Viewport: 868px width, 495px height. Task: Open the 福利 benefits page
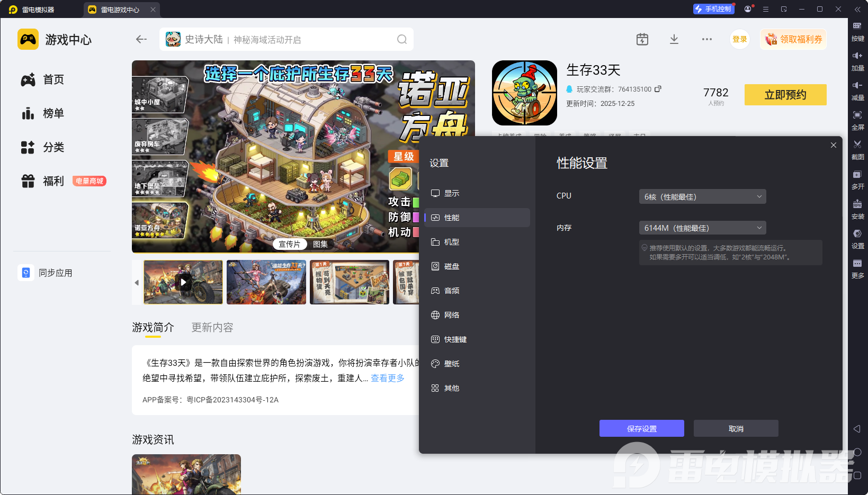[x=42, y=181]
